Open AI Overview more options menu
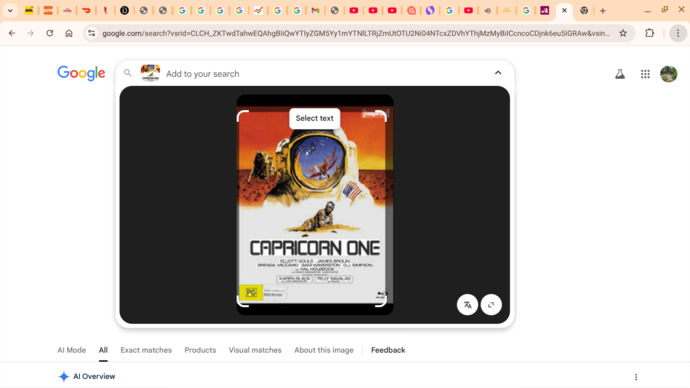This screenshot has height=388, width=690. (x=636, y=377)
